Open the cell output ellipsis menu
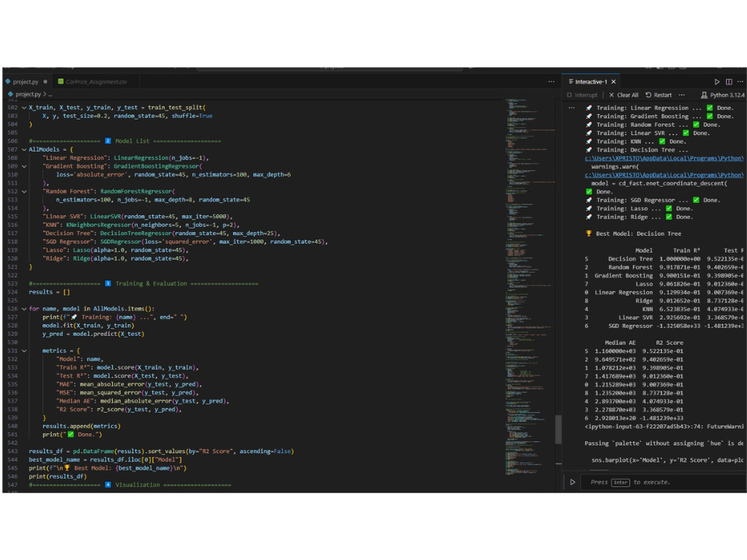 pyautogui.click(x=571, y=108)
